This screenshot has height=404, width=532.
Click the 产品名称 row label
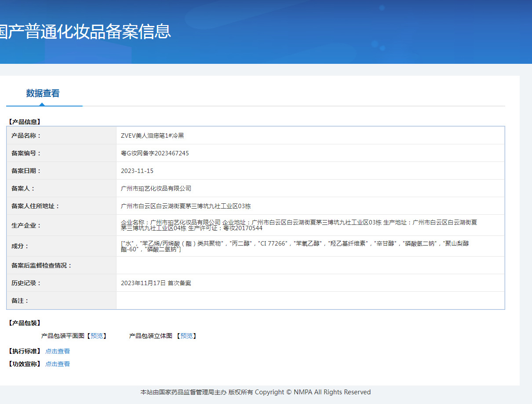click(26, 136)
